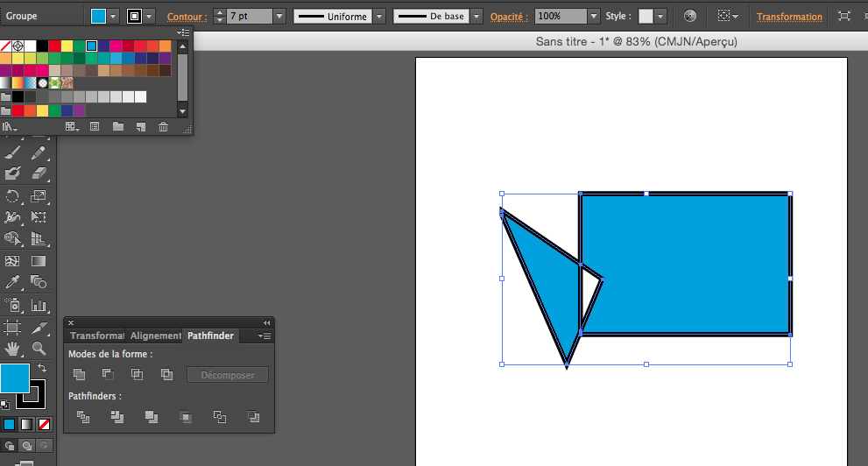Select the Shape Builder tool
Viewport: 868px width, 466px height.
(12, 238)
